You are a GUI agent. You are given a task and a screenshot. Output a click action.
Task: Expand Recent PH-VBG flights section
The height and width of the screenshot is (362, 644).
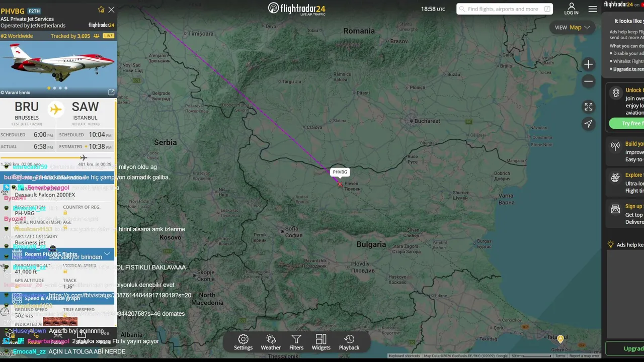[57, 254]
